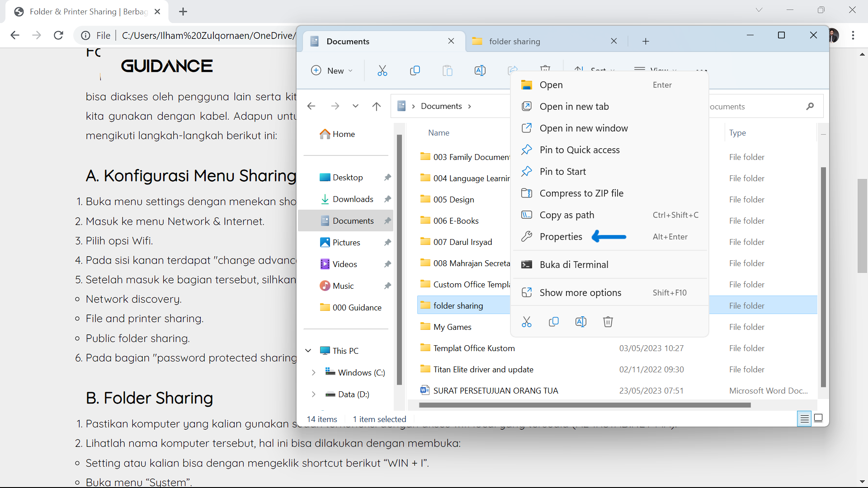
Task: Select Open in context menu
Action: [609, 85]
